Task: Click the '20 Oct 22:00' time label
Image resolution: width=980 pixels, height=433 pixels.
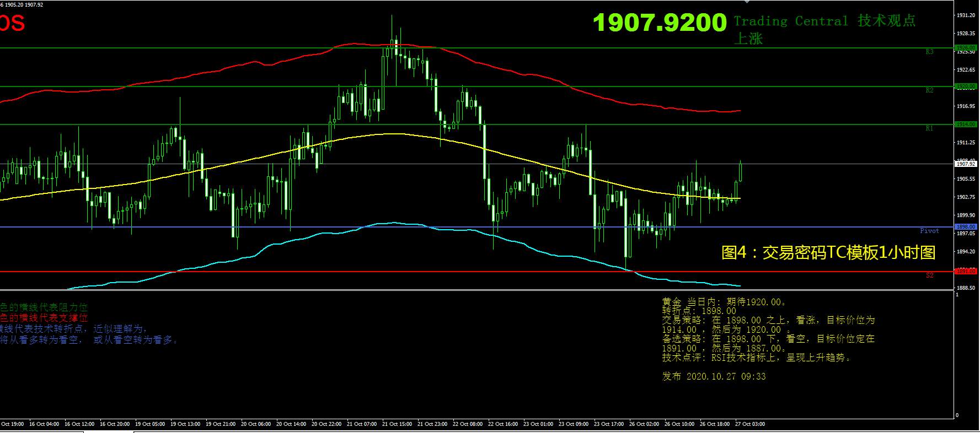Action: tap(326, 424)
